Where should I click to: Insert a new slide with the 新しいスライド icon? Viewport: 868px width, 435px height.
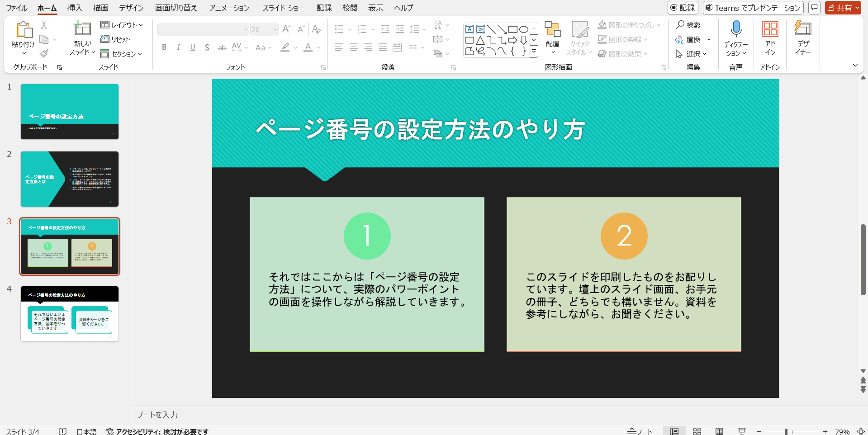coord(82,28)
